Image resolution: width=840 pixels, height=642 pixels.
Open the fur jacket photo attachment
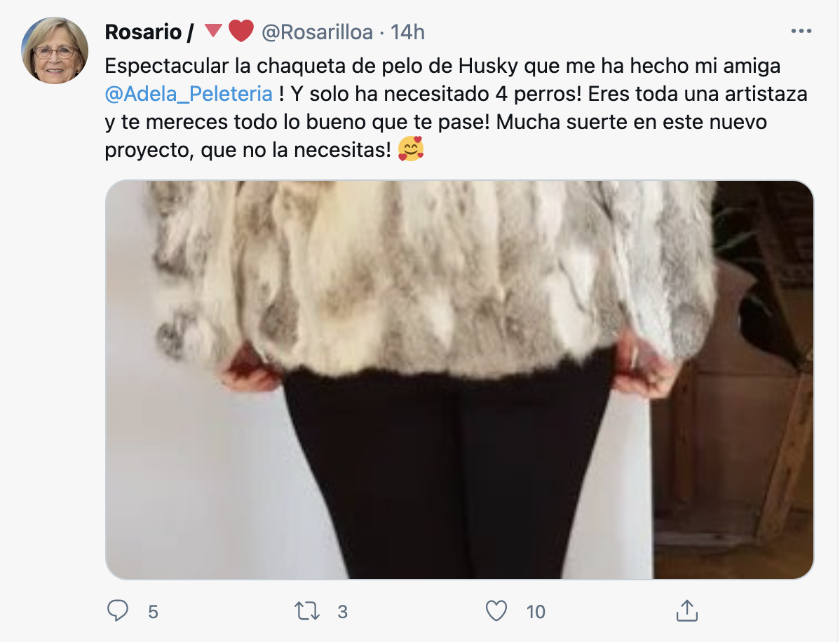click(460, 380)
